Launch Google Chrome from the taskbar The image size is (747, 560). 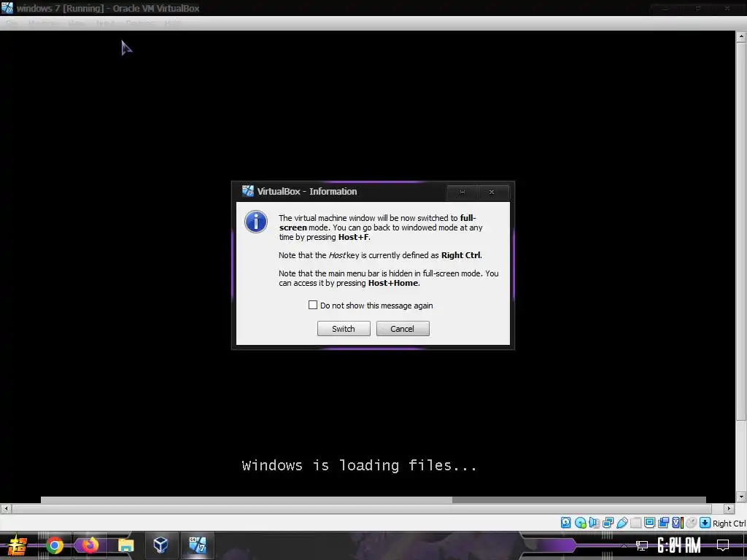coord(54,545)
